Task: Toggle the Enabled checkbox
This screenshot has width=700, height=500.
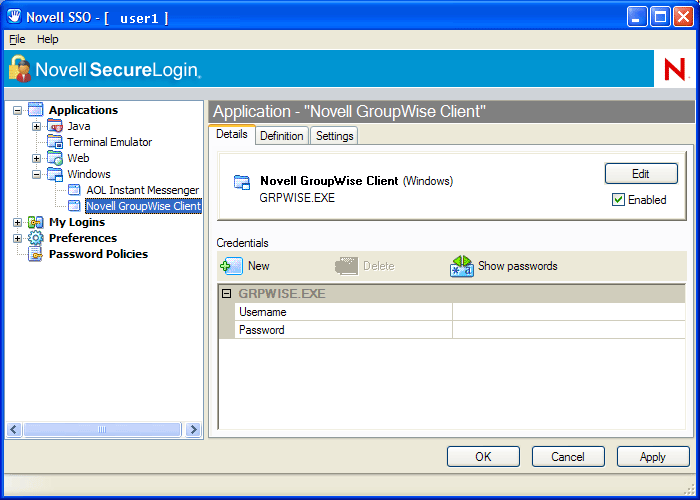Action: 618,200
